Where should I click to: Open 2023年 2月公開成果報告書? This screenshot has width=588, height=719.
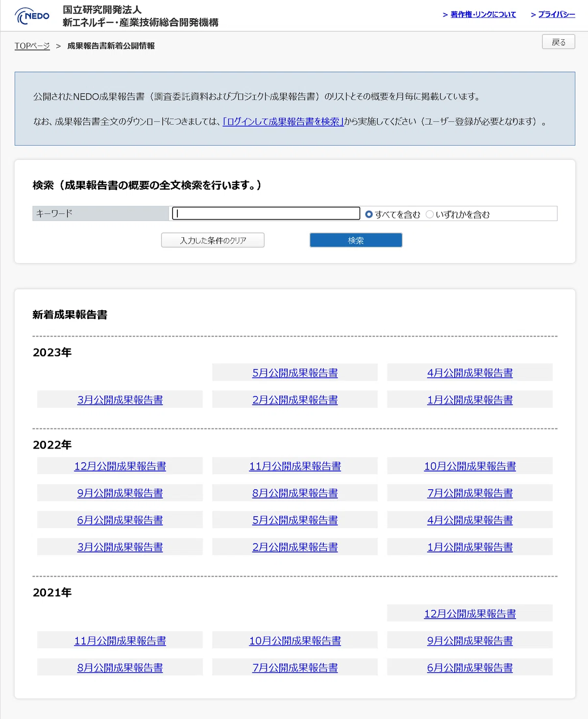(x=295, y=400)
